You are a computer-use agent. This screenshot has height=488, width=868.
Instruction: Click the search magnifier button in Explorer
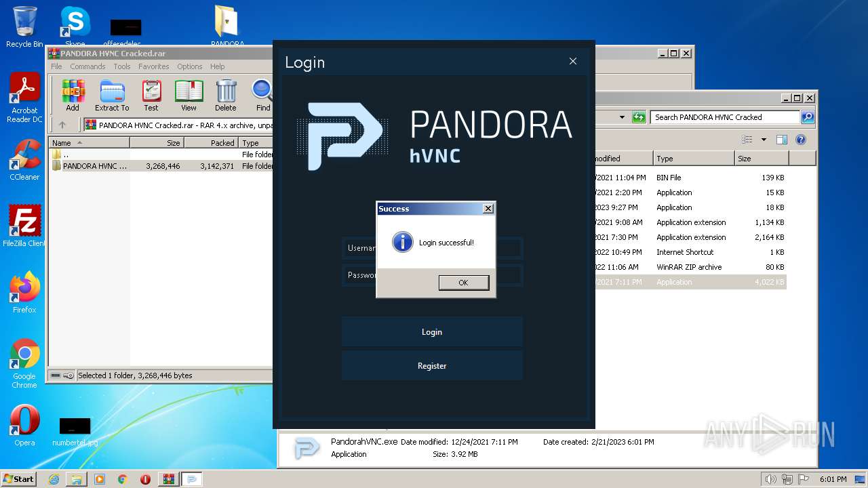point(807,117)
